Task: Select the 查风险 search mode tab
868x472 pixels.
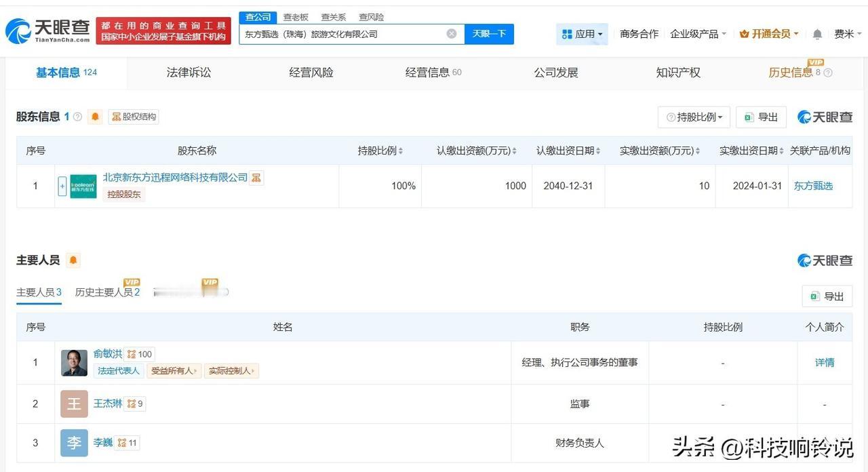Action: click(x=371, y=17)
